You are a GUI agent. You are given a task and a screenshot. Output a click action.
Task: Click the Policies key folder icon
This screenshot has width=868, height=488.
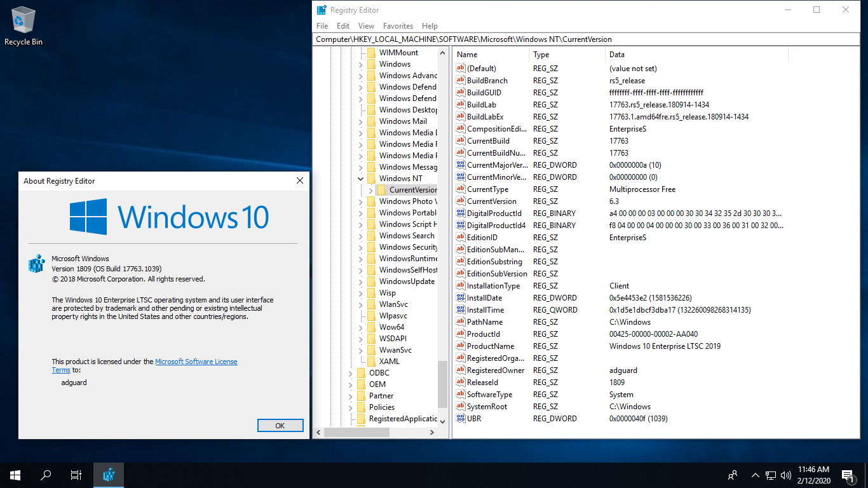[361, 407]
